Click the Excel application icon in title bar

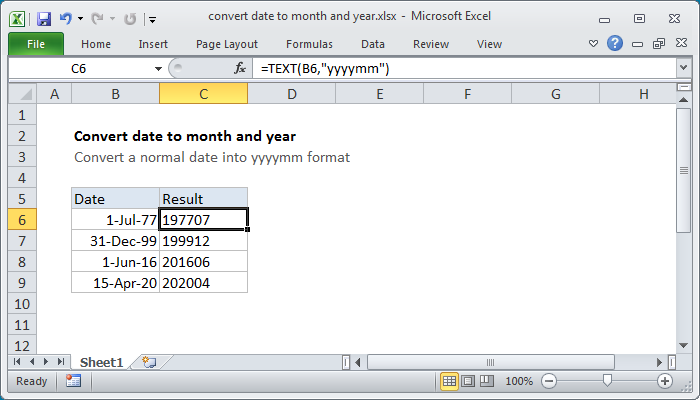[x=17, y=19]
